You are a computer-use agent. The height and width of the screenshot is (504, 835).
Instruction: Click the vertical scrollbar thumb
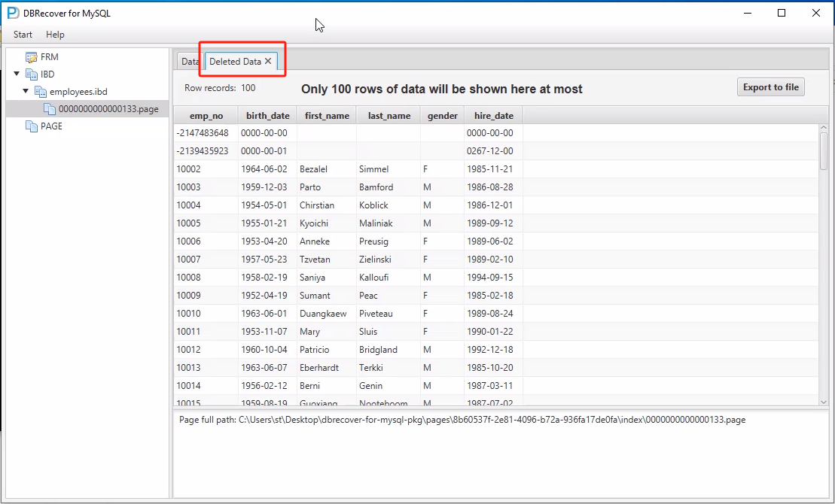tap(823, 149)
